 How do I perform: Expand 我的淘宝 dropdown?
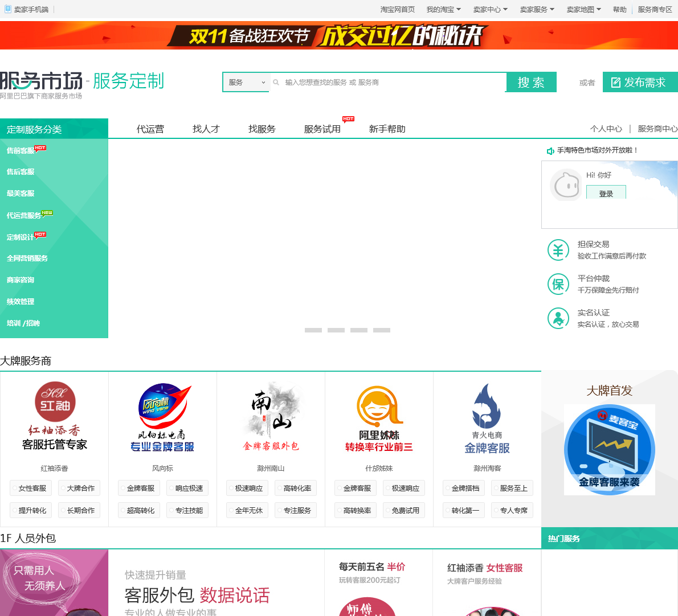444,10
